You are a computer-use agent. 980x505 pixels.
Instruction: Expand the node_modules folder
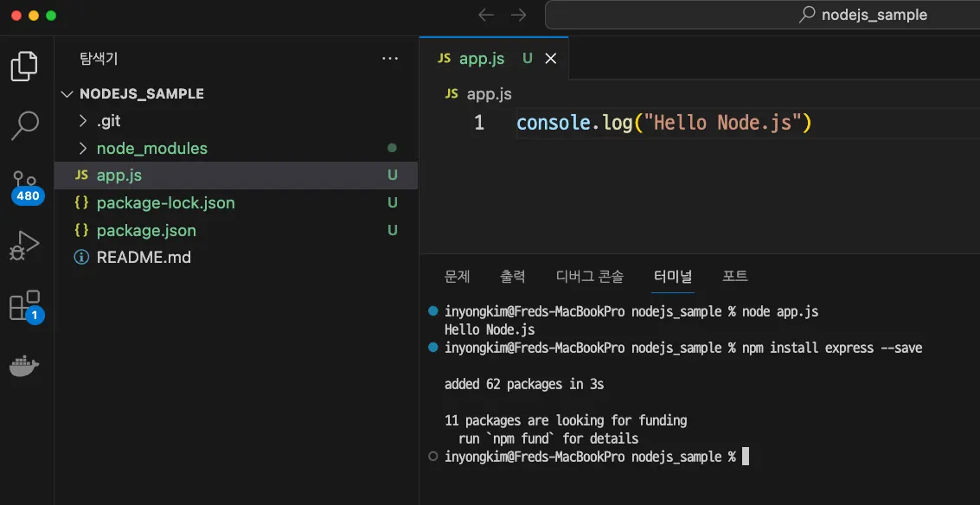click(x=83, y=149)
